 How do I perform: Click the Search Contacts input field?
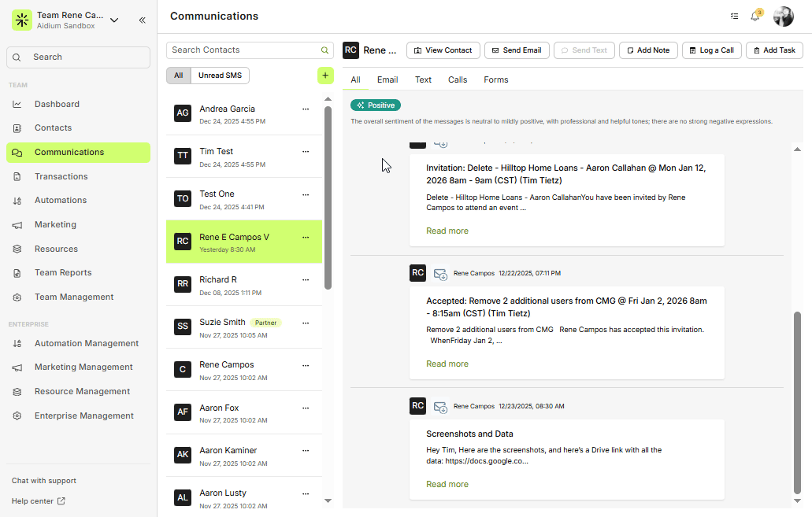[244, 50]
